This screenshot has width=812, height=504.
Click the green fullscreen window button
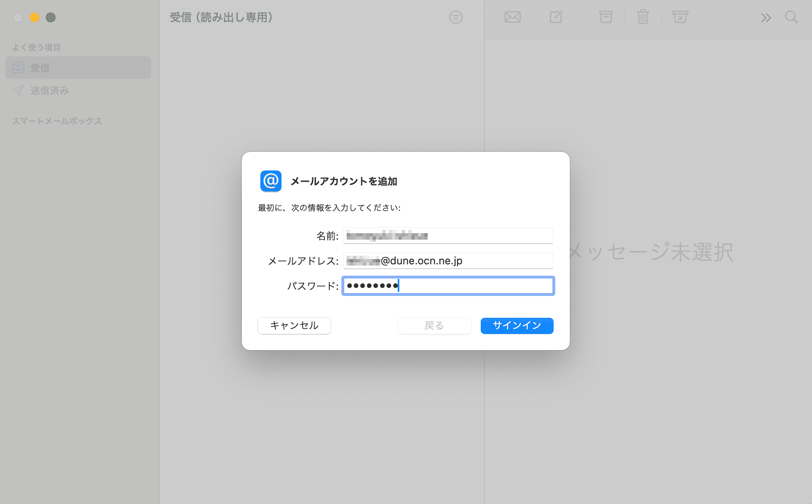[51, 17]
